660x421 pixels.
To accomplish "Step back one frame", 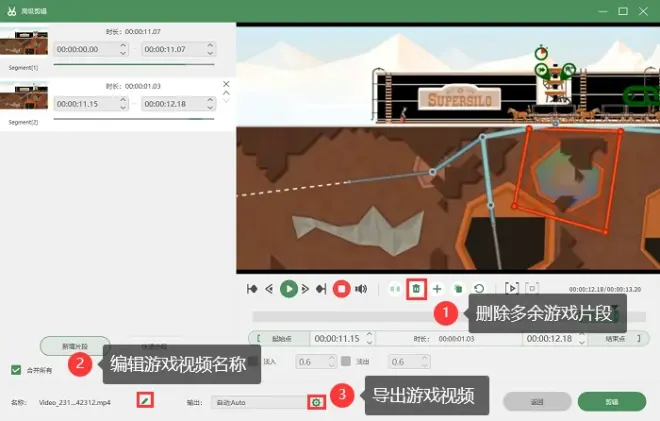I will click(x=269, y=289).
